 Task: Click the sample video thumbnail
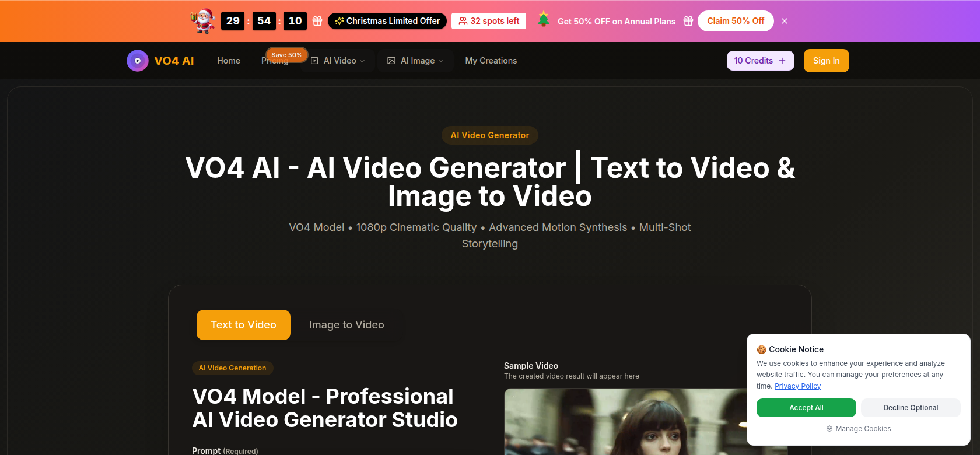tap(646, 422)
